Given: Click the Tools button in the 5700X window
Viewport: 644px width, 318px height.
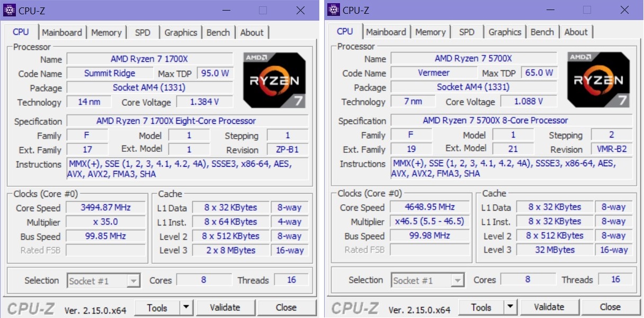Looking at the screenshot, I should [x=481, y=307].
